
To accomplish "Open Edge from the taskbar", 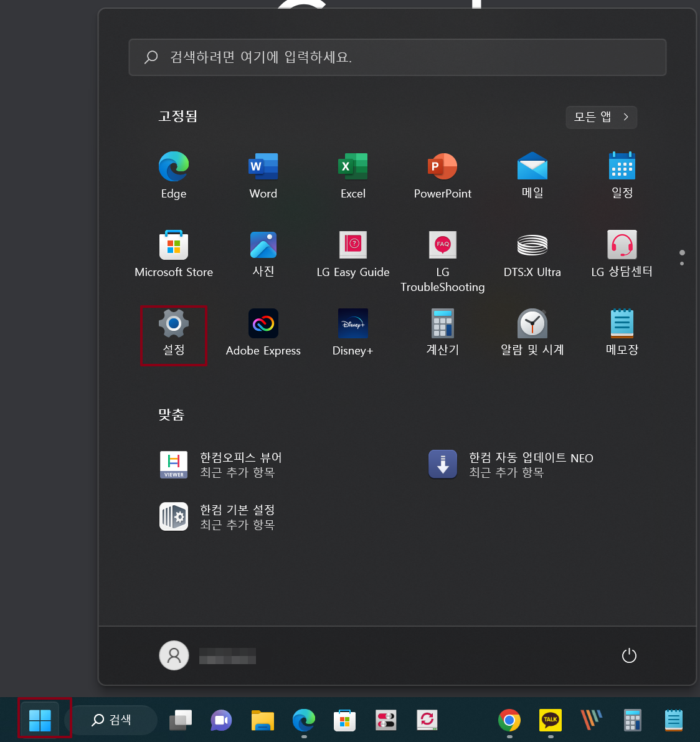I will tap(304, 720).
